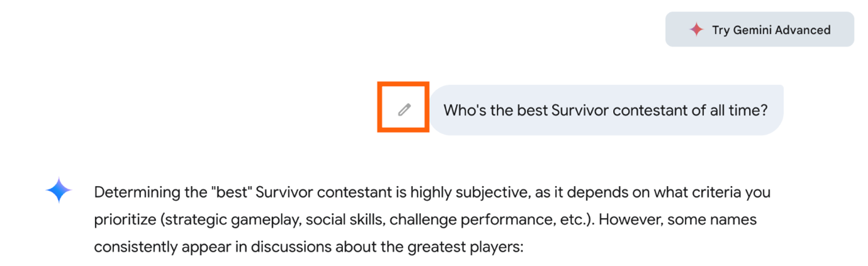Click the pencil edit prompt icon
This screenshot has height=266, width=868.
point(404,109)
